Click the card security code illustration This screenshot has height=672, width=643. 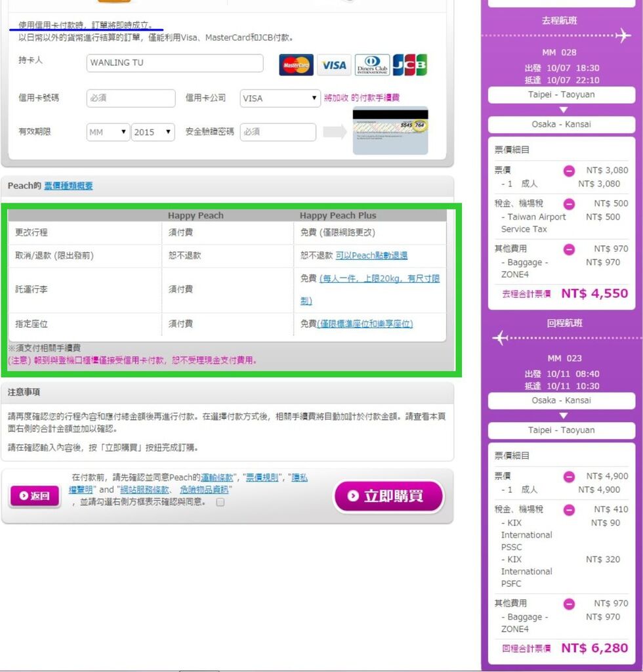(x=390, y=131)
